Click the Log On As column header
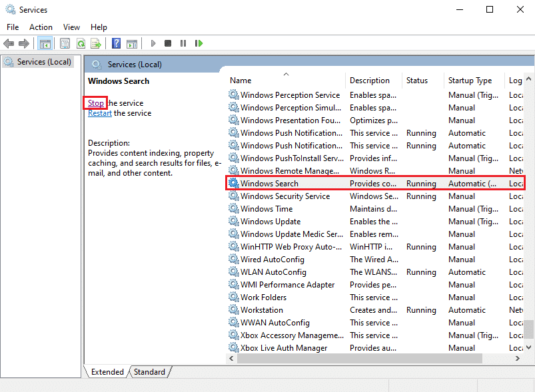 [x=515, y=81]
